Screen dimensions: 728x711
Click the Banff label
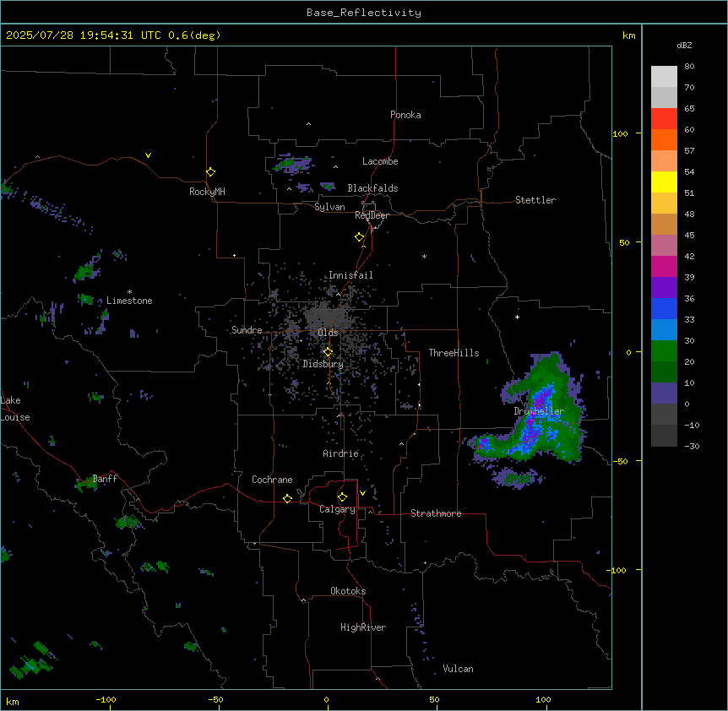[x=105, y=479]
